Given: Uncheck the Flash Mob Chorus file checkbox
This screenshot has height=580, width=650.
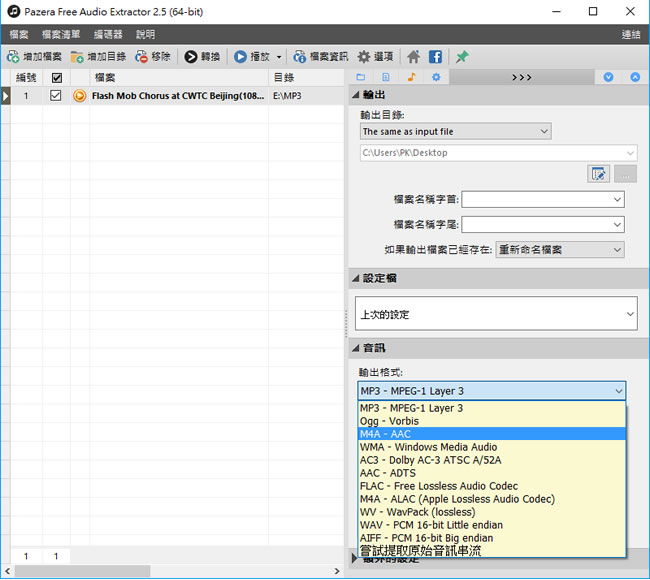Looking at the screenshot, I should (x=56, y=96).
